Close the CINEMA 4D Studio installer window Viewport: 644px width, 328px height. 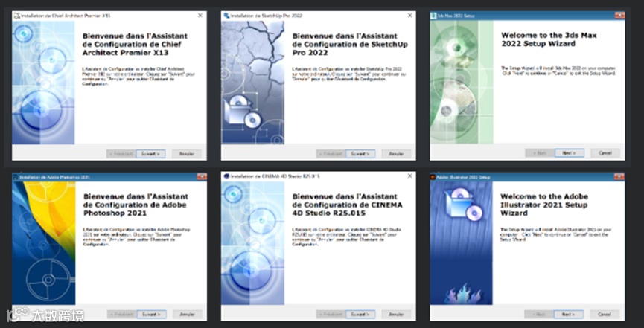[409, 176]
